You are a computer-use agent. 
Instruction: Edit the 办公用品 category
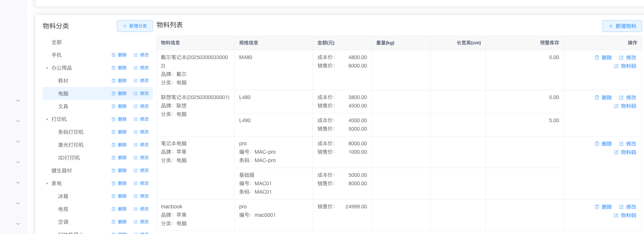(141, 68)
